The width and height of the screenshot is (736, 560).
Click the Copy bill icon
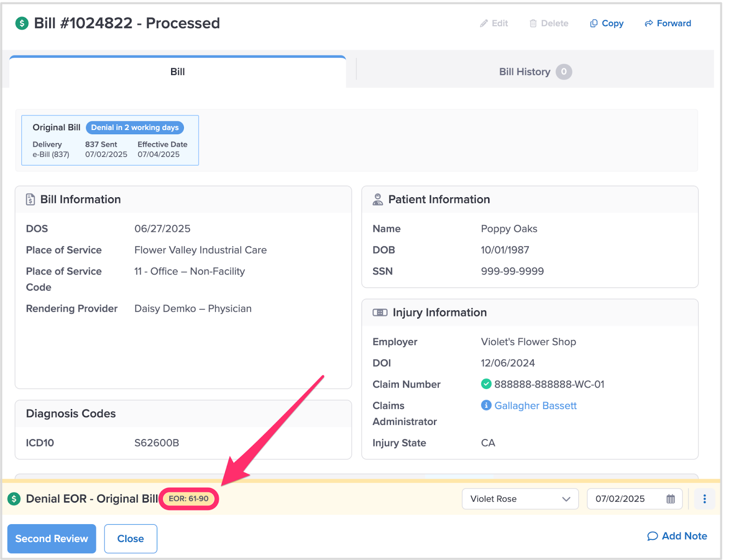coord(594,23)
